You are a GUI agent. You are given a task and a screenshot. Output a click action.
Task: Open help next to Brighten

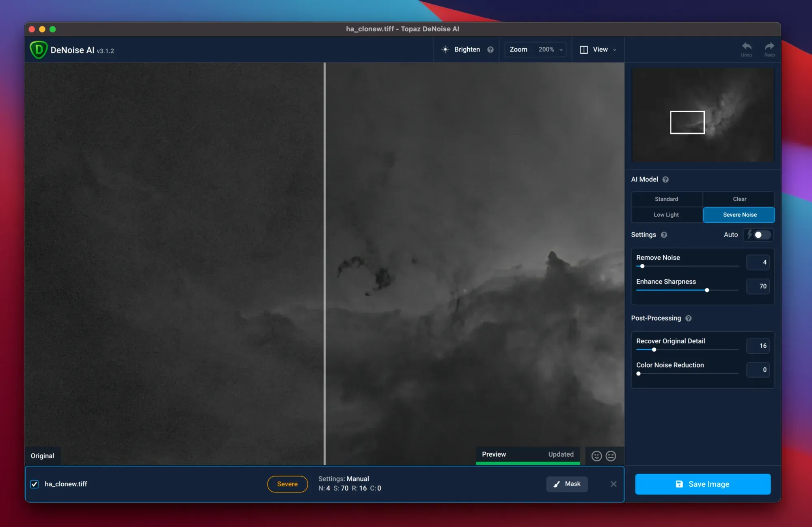pyautogui.click(x=490, y=50)
